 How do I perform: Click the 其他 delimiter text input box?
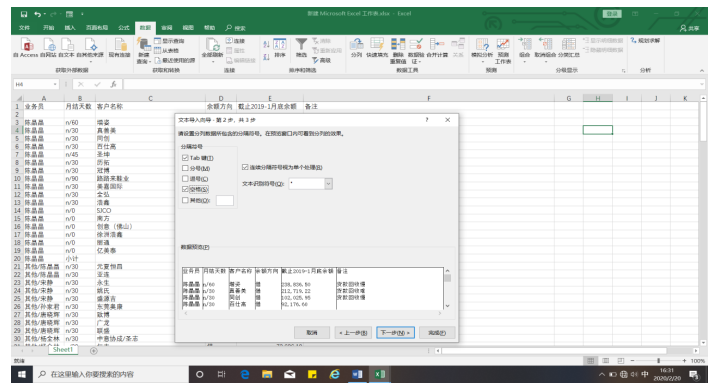[x=225, y=200]
